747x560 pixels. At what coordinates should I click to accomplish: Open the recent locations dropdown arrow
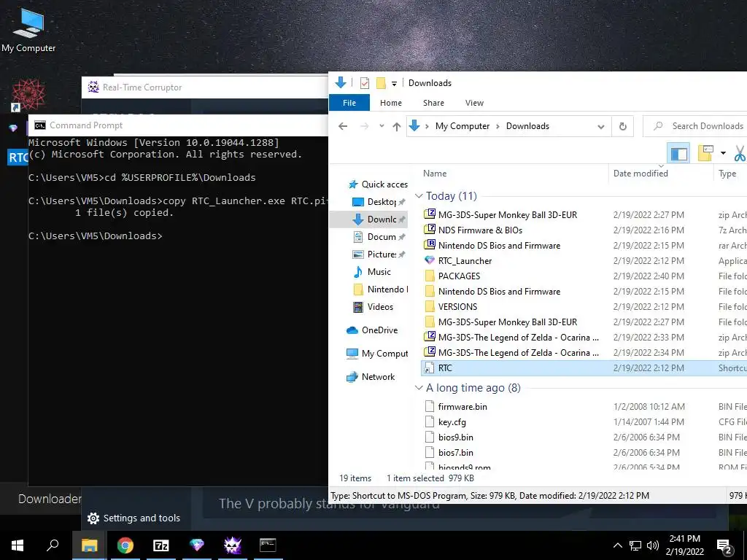point(382,126)
